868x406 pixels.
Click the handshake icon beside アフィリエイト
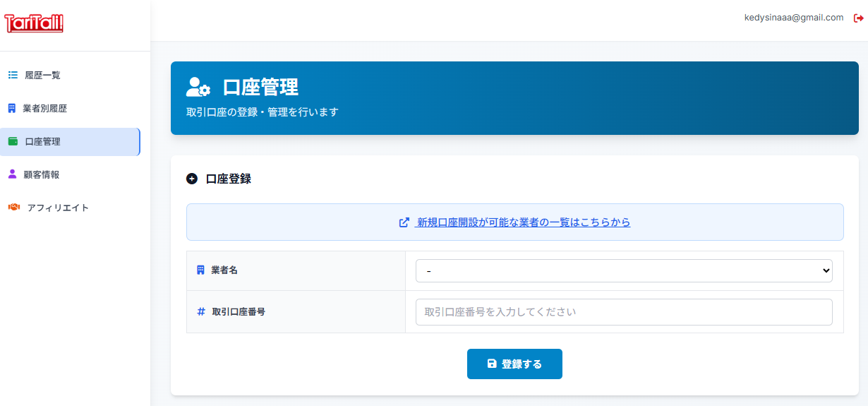13,208
